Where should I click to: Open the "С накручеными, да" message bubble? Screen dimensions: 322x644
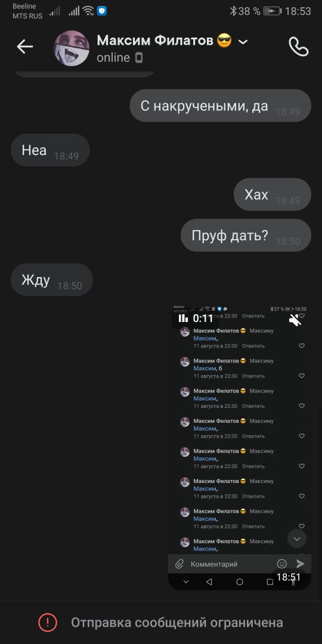point(221,106)
